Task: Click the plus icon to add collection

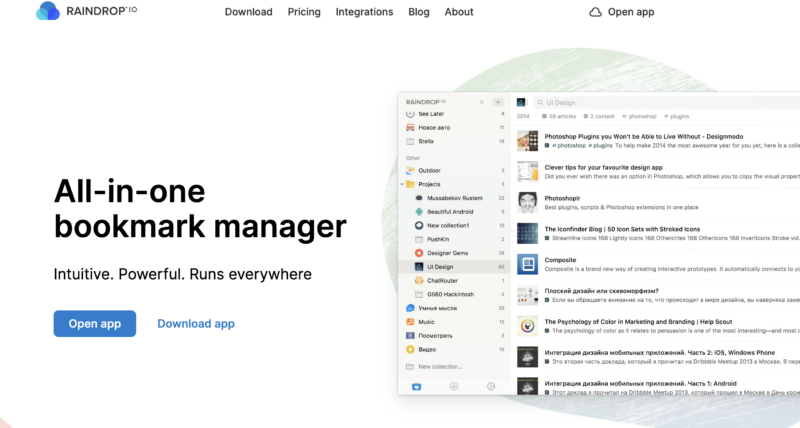Action: (x=498, y=102)
